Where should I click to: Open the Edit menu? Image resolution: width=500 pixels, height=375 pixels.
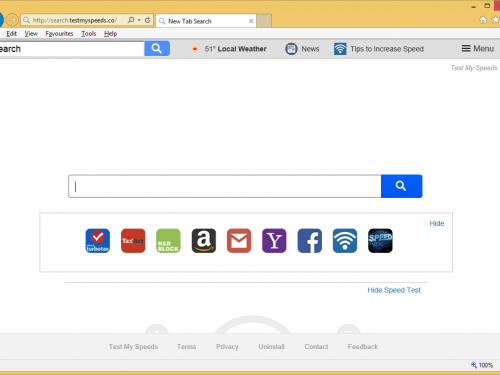click(x=11, y=34)
